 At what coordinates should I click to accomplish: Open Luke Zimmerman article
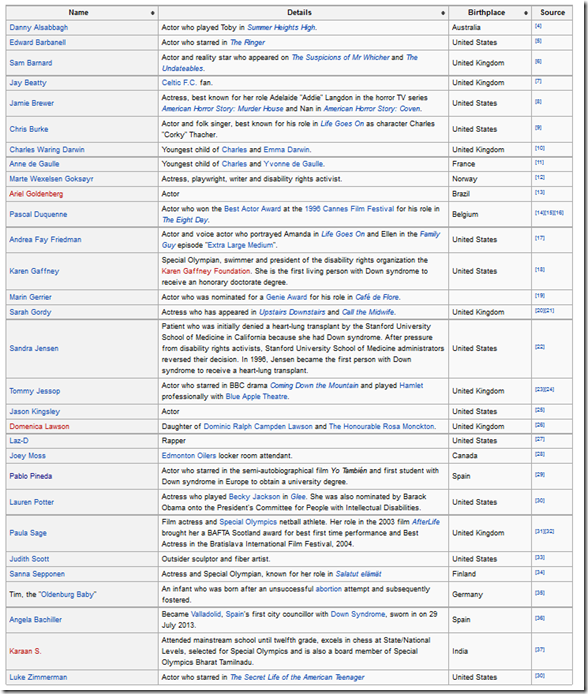coord(38,678)
